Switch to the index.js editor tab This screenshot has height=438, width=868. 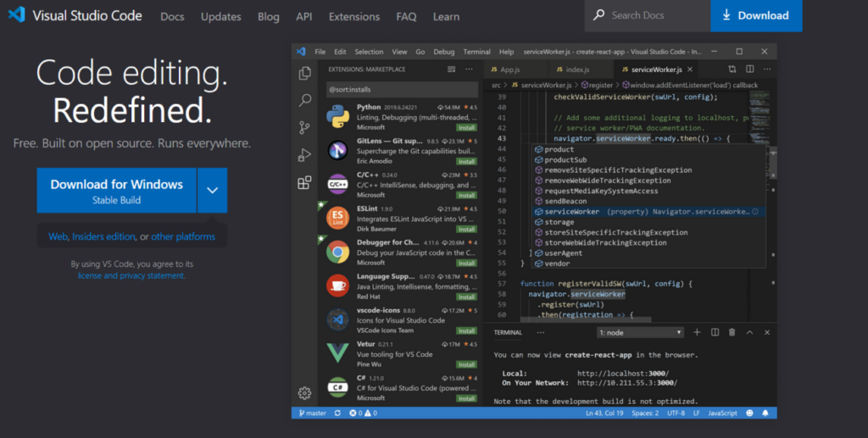click(x=576, y=69)
